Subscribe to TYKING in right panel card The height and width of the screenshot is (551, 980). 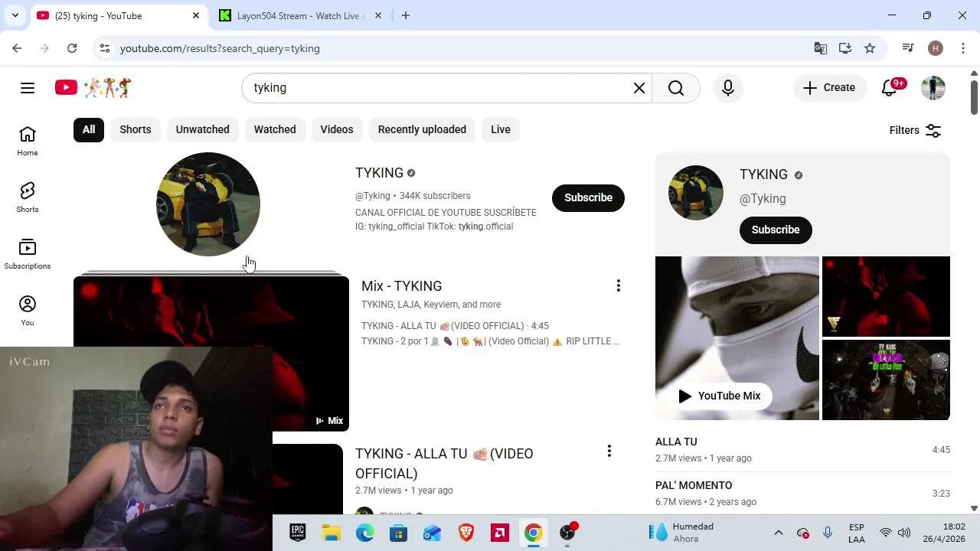[x=776, y=230]
